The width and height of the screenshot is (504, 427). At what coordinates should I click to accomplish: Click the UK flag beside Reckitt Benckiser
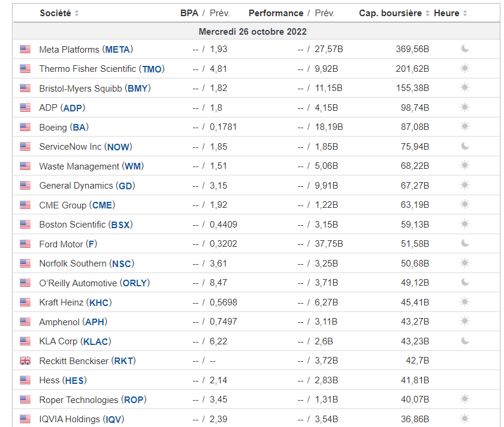(25, 361)
